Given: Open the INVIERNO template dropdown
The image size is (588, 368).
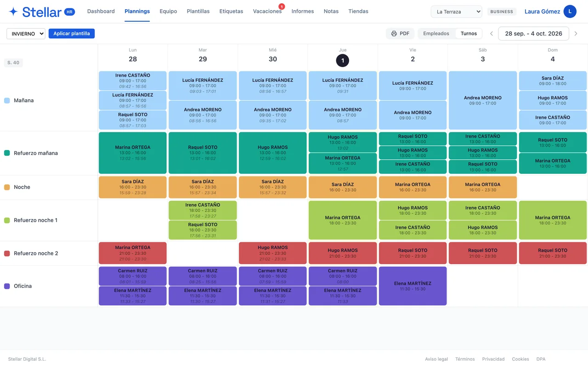Looking at the screenshot, I should pos(26,34).
